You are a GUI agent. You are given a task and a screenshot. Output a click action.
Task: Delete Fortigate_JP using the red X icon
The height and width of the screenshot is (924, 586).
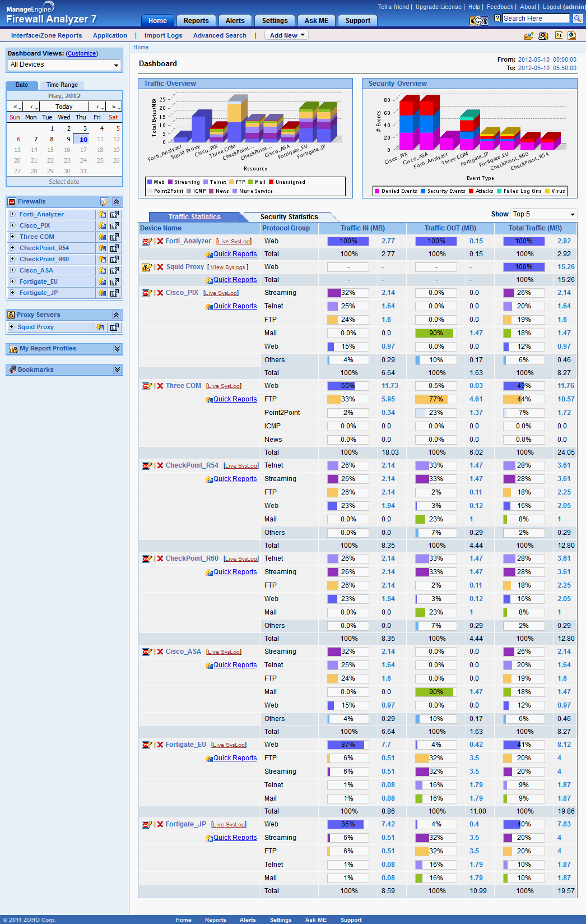point(160,824)
